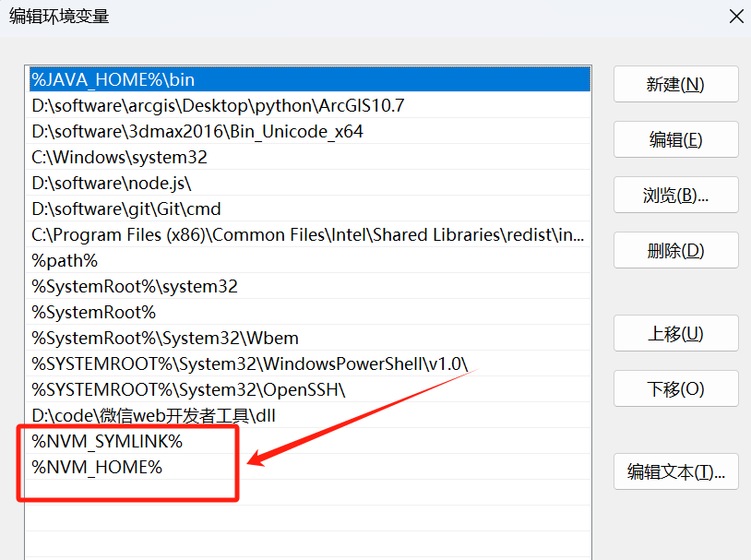Select the %NVM_HOME% entry
This screenshot has width=751, height=560.
point(309,467)
